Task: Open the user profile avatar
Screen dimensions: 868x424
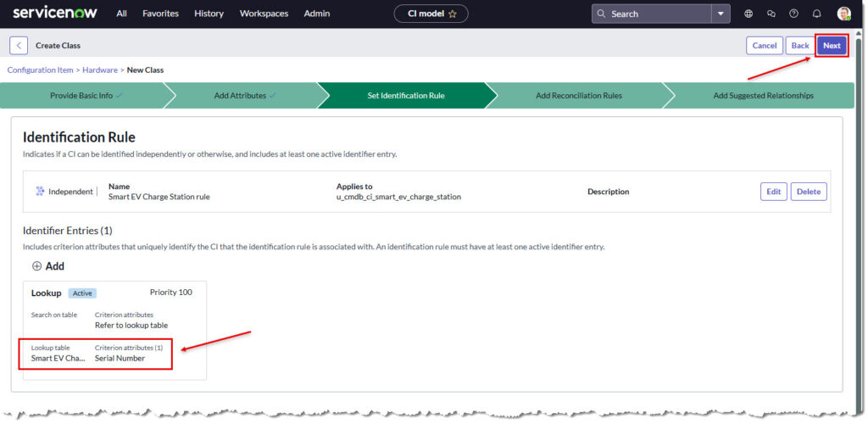Action: click(843, 14)
